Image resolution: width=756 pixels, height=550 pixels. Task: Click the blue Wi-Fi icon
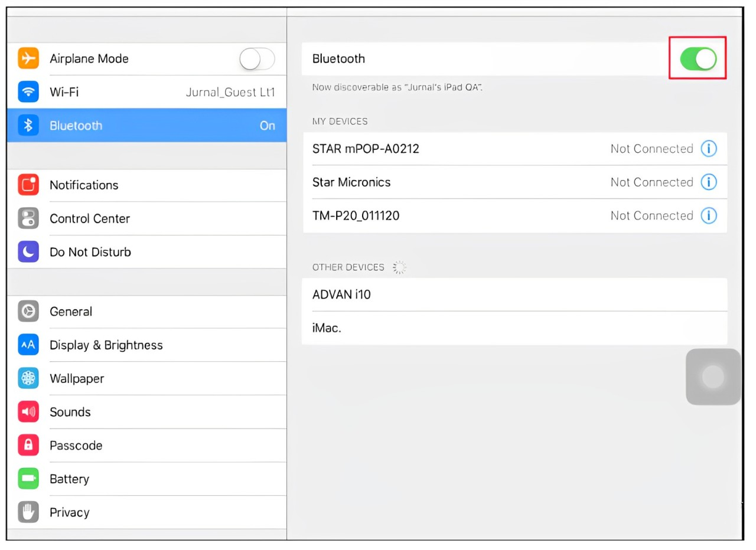click(28, 92)
